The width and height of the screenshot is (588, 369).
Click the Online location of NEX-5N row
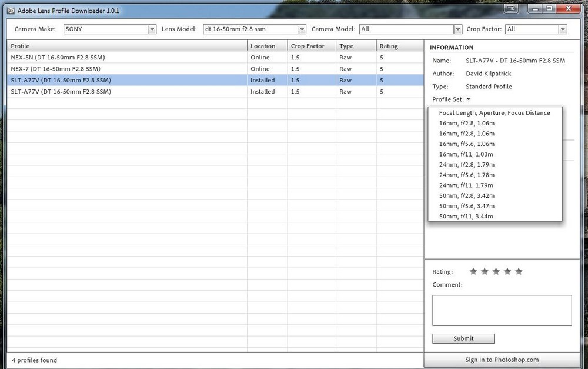pyautogui.click(x=260, y=58)
